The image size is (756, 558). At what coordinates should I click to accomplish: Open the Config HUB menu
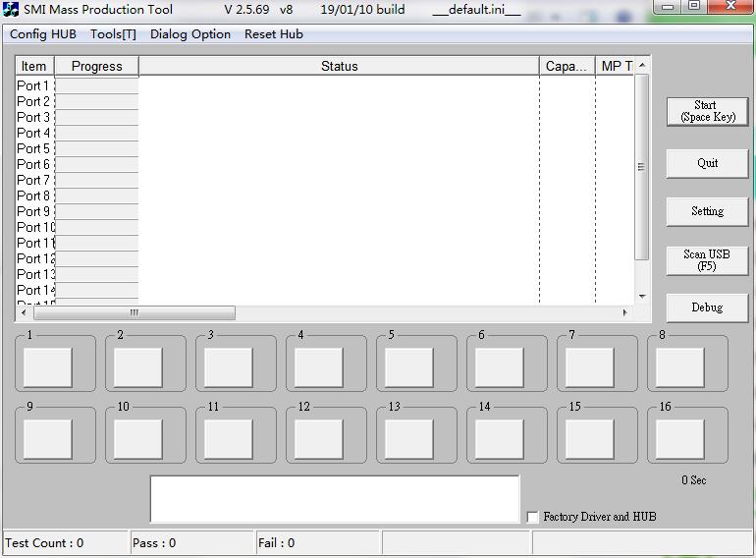point(43,34)
